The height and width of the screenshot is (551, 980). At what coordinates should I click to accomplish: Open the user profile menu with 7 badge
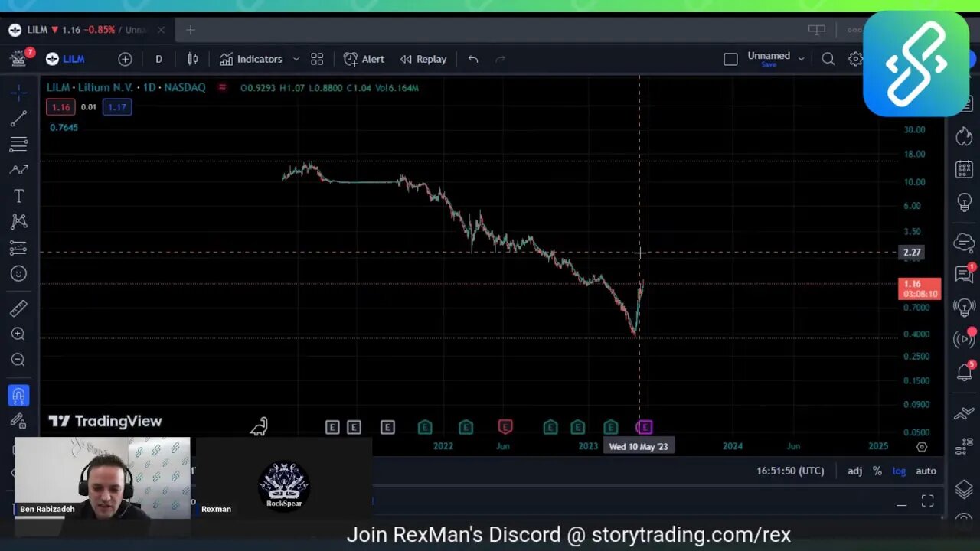point(21,58)
